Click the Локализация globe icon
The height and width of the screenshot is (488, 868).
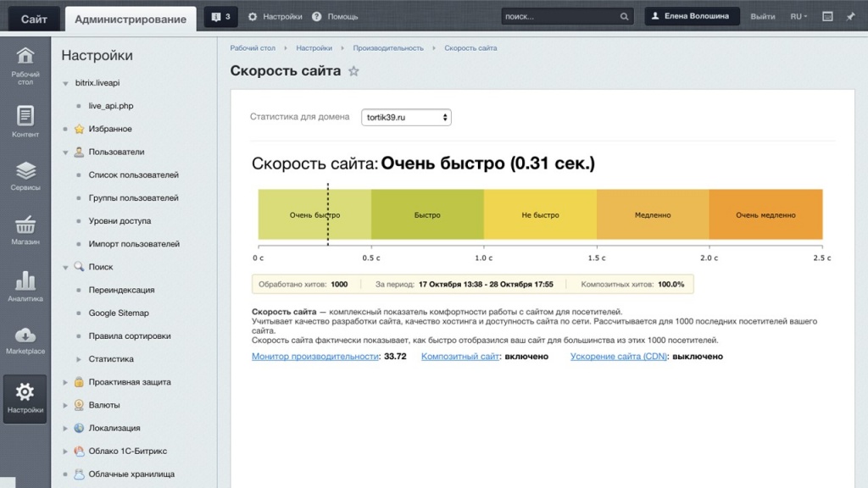tap(79, 428)
